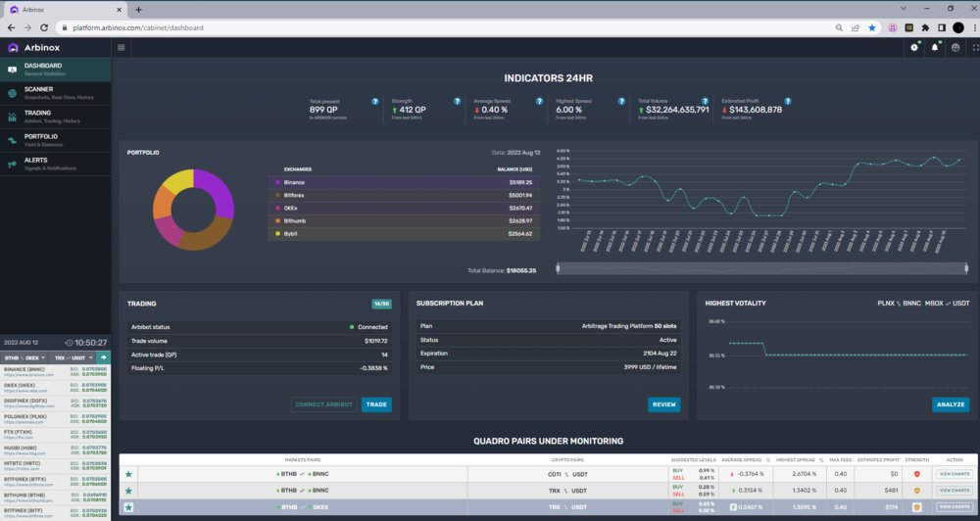Click the globe language icon in header
The image size is (980, 521).
pos(955,47)
